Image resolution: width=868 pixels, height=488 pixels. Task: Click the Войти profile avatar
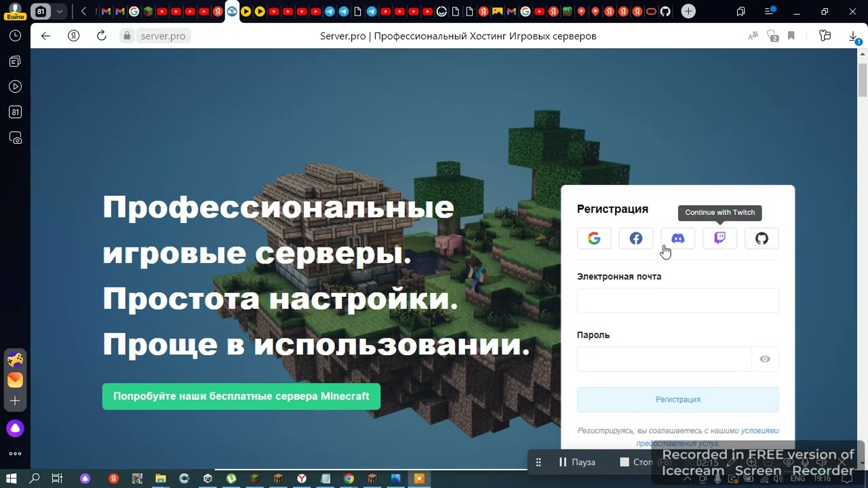[x=15, y=11]
